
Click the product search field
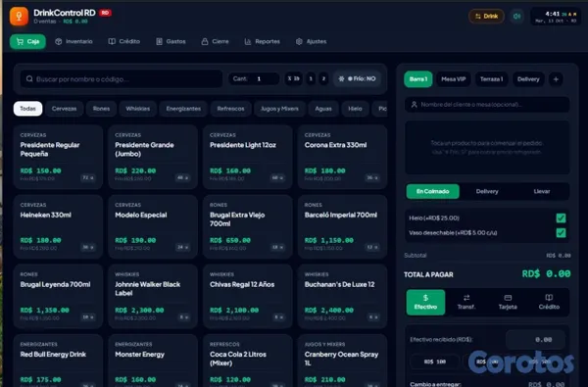(122, 79)
